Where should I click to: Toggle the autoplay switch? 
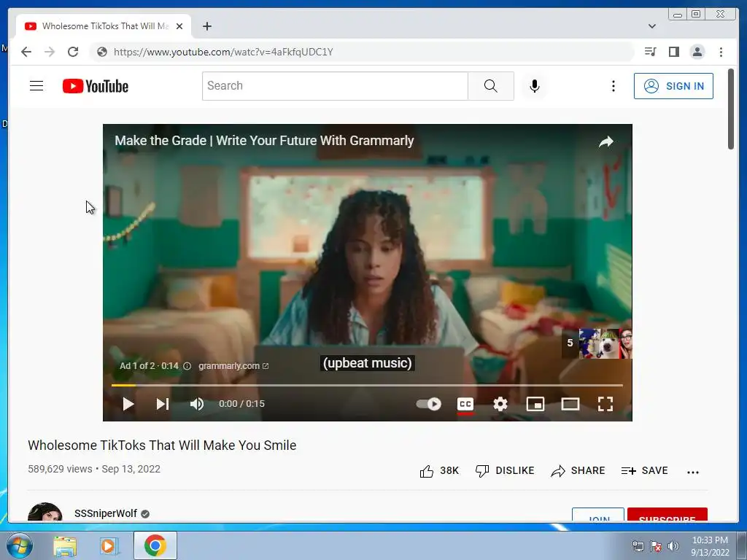pos(428,404)
